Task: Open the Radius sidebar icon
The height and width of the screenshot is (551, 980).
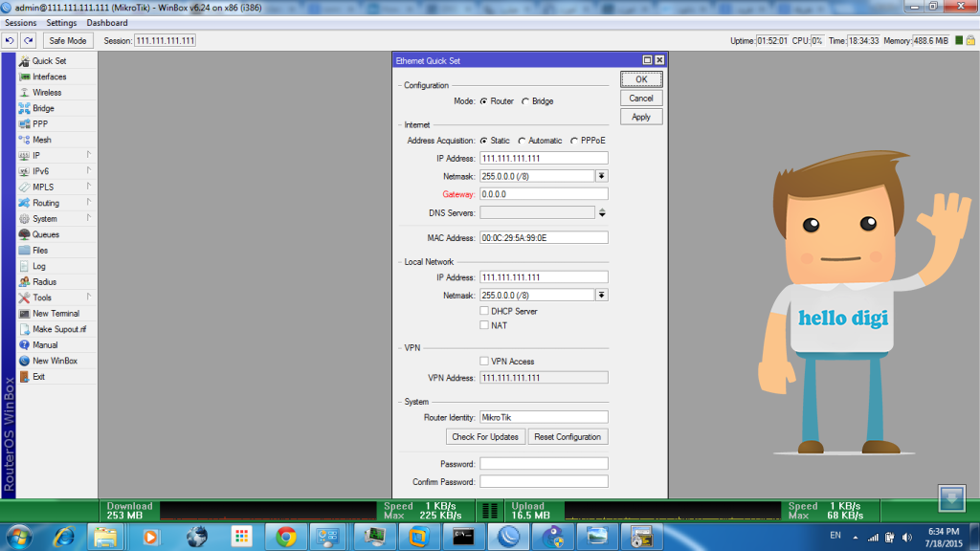Action: coord(24,282)
